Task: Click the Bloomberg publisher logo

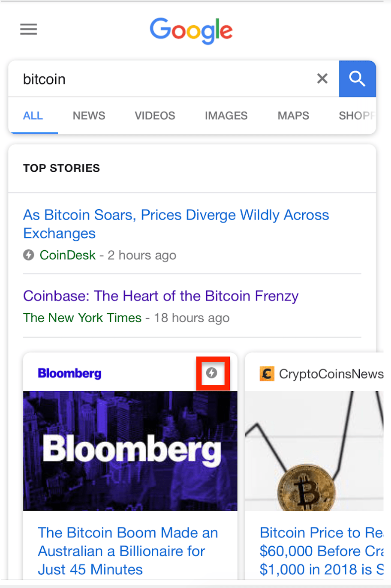Action: [69, 373]
